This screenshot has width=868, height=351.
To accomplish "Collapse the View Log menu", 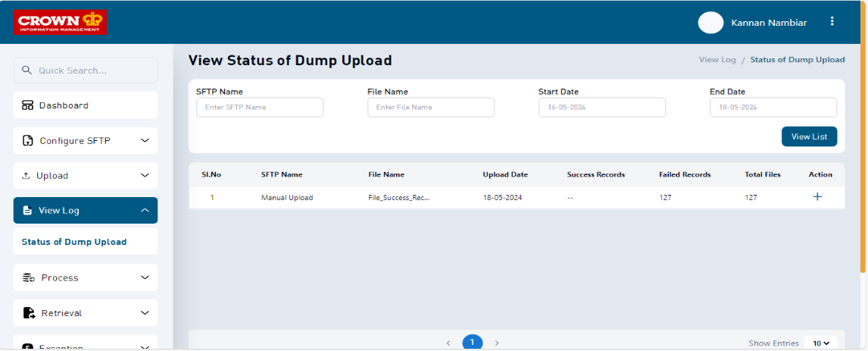I will (x=145, y=211).
